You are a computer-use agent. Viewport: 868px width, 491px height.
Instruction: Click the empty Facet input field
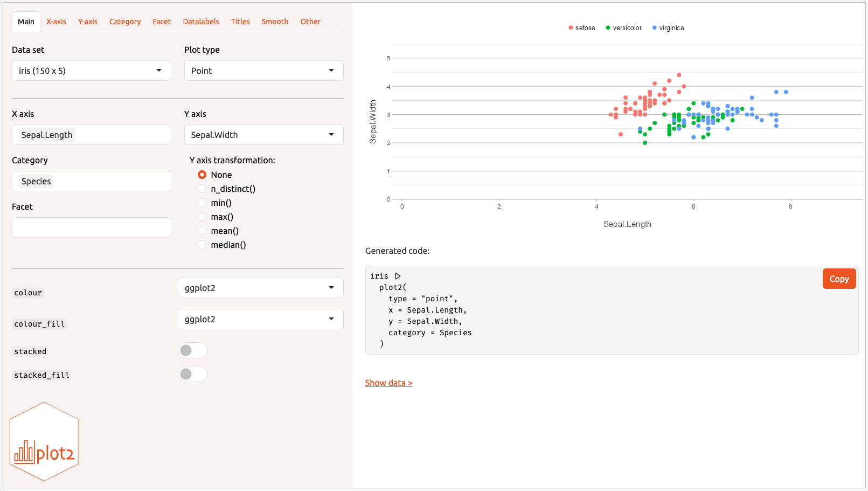91,227
